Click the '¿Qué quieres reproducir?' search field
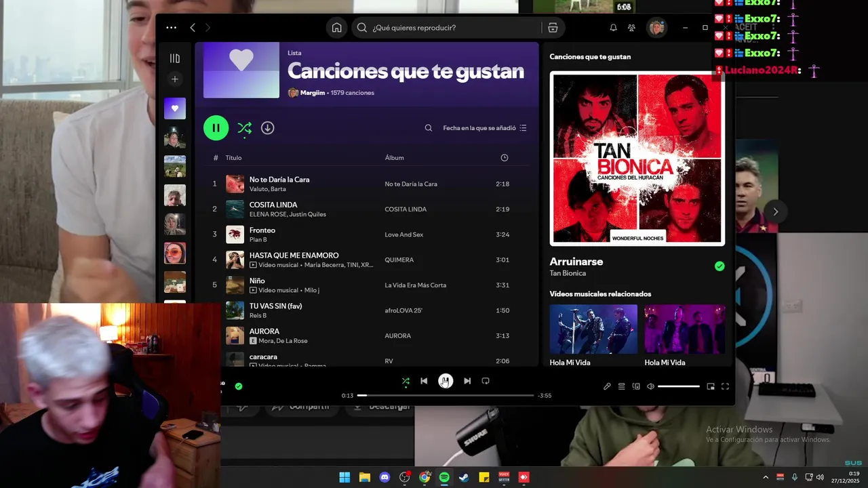The height and width of the screenshot is (488, 868). pyautogui.click(x=448, y=28)
